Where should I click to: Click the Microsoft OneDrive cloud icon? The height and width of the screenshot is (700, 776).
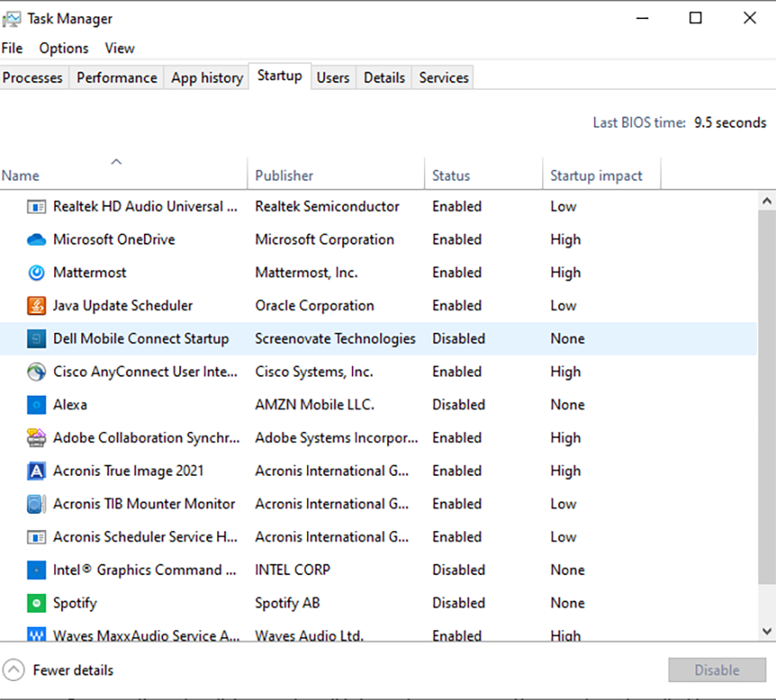tap(36, 240)
